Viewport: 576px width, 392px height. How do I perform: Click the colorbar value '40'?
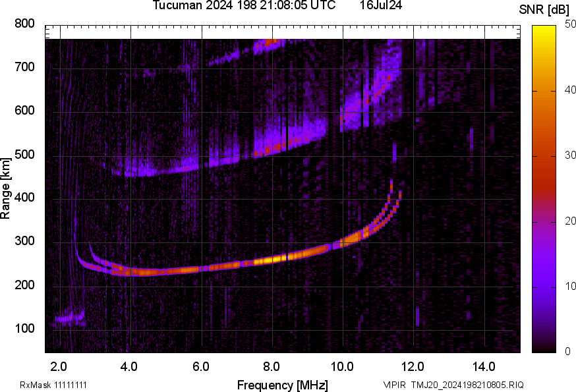pyautogui.click(x=570, y=90)
